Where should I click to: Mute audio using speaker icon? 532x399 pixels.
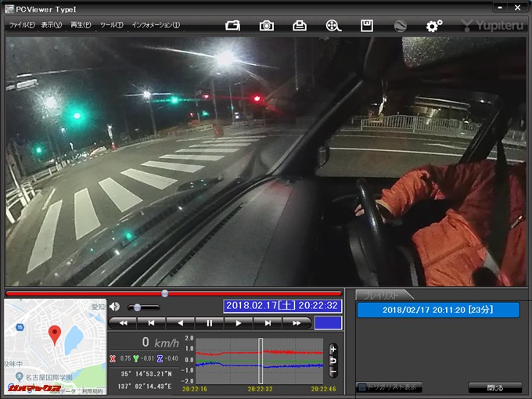[x=115, y=307]
